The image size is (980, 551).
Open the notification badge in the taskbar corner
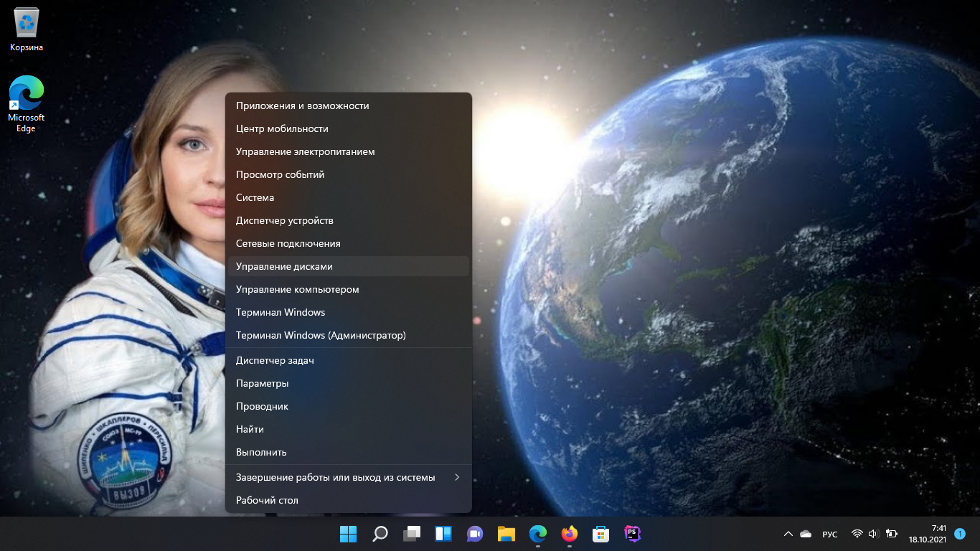(x=960, y=534)
